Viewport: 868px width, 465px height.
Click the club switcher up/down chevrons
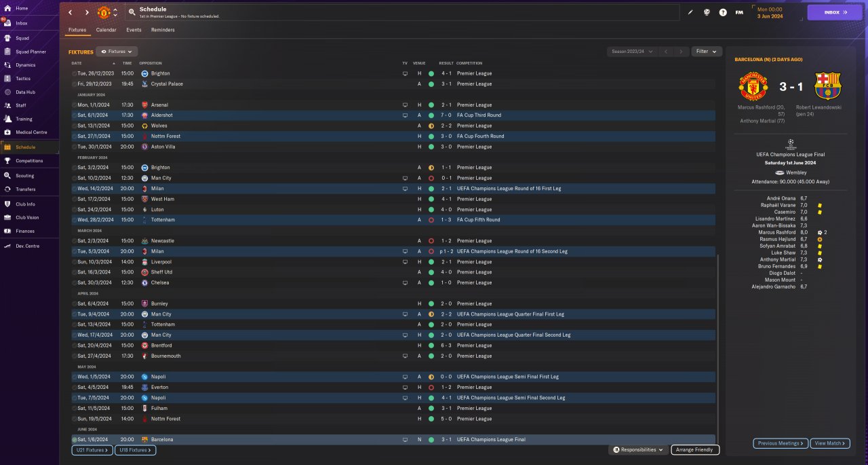click(115, 12)
